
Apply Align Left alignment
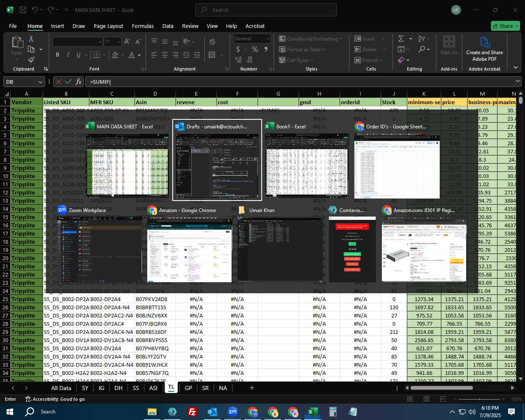pyautogui.click(x=154, y=55)
